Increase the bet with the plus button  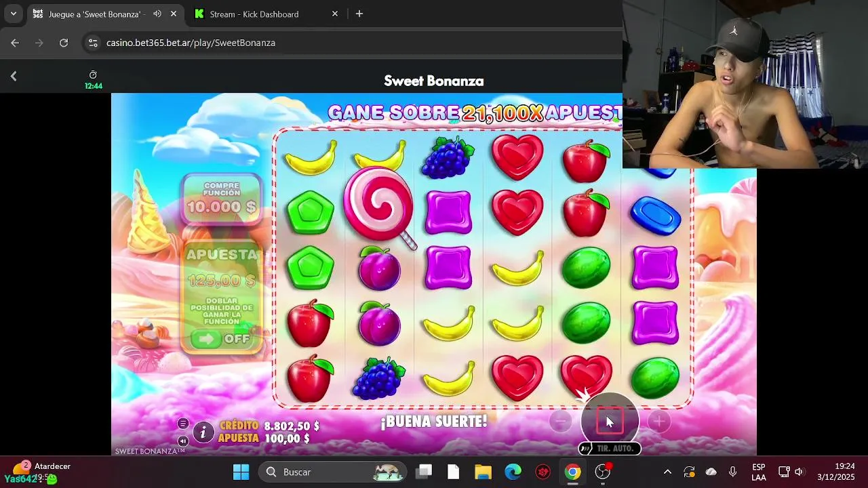[x=658, y=422]
